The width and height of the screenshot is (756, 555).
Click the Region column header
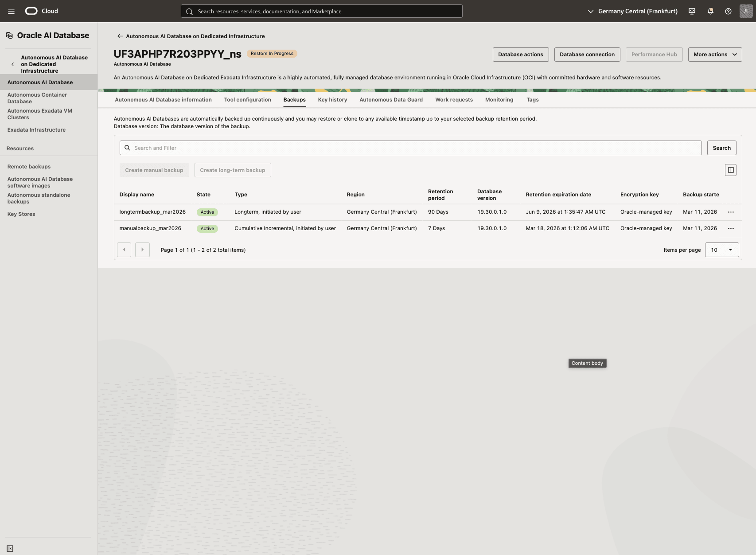tap(355, 195)
